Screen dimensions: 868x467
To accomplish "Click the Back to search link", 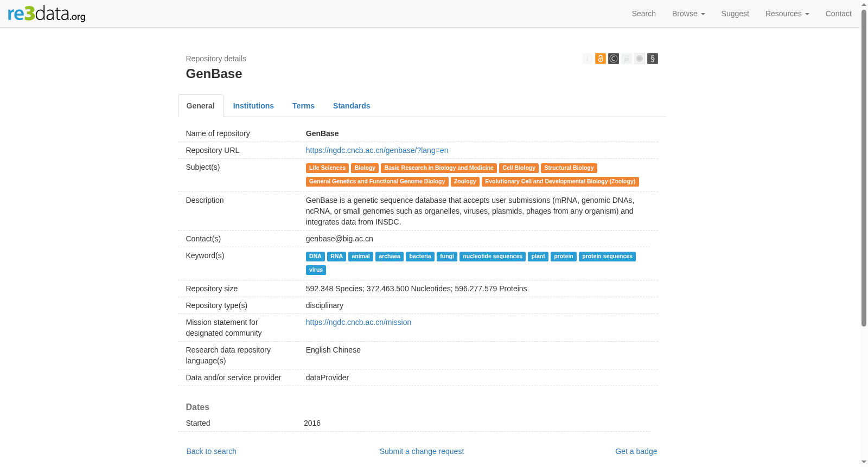I will tap(212, 451).
